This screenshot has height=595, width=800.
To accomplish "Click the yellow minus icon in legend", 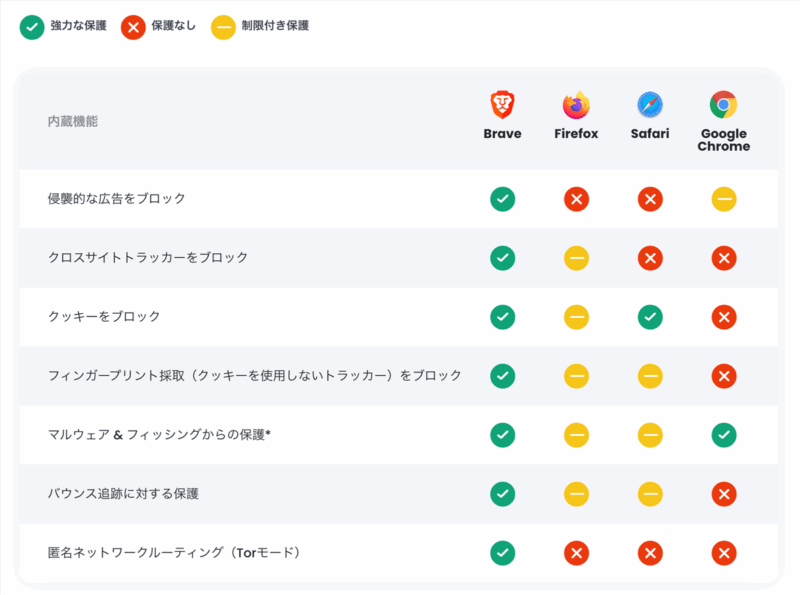I will (x=223, y=27).
